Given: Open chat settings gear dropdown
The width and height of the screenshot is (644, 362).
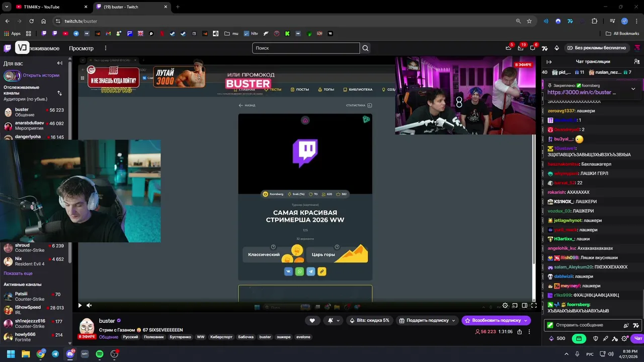Looking at the screenshot, I should pyautogui.click(x=625, y=338).
